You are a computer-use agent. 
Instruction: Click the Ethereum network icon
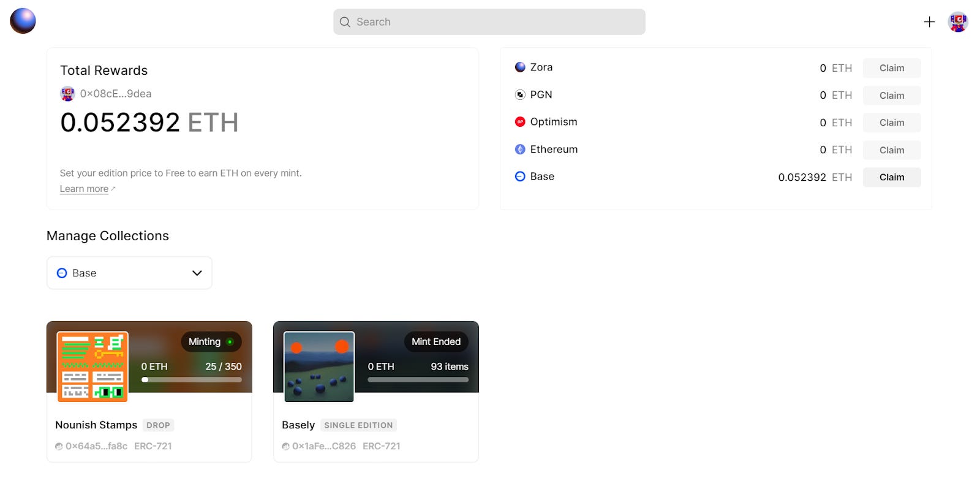click(x=520, y=149)
